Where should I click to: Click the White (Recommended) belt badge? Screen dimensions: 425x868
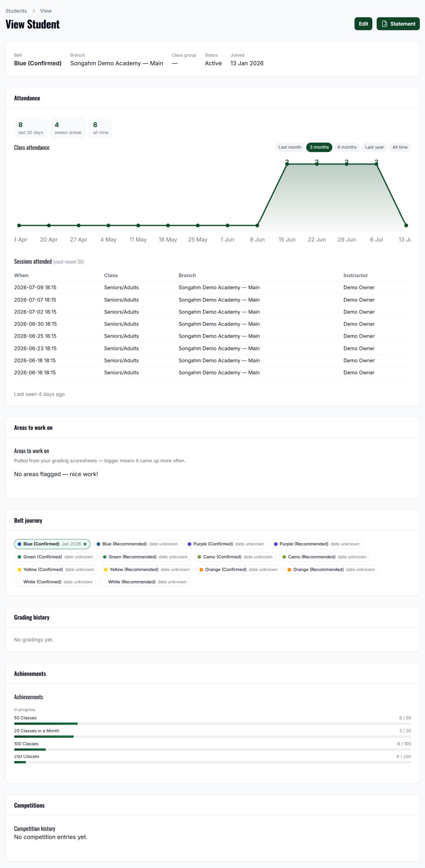(144, 582)
